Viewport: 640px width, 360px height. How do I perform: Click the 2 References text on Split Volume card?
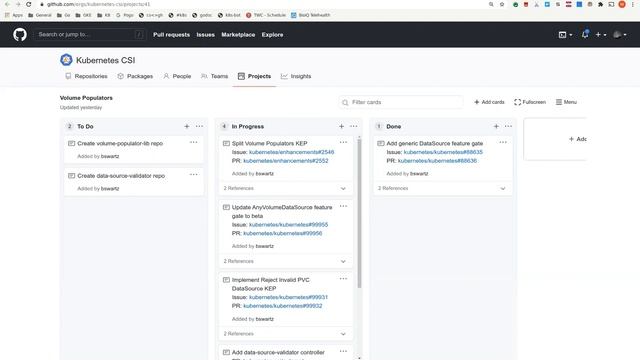(x=238, y=189)
